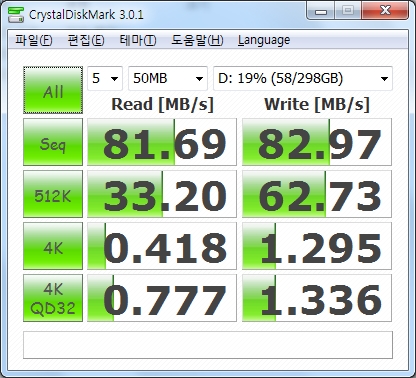416x378 pixels.
Task: Open the Language menu
Action: point(264,40)
